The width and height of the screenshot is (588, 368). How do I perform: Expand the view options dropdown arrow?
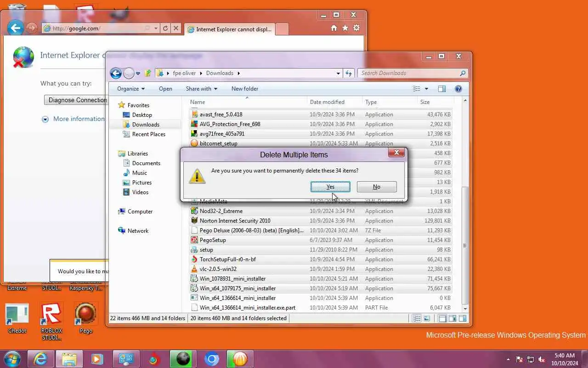point(426,89)
